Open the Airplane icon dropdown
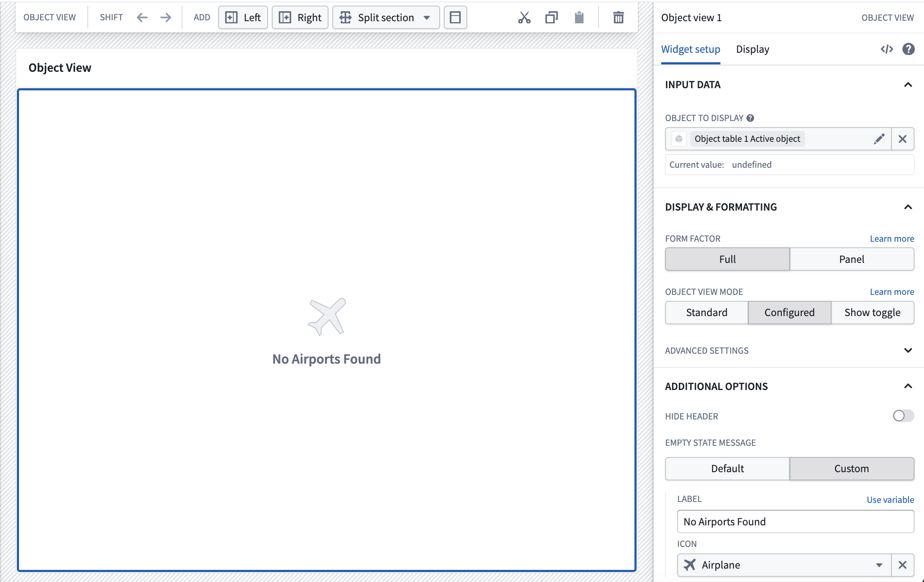The image size is (924, 582). pyautogui.click(x=784, y=565)
